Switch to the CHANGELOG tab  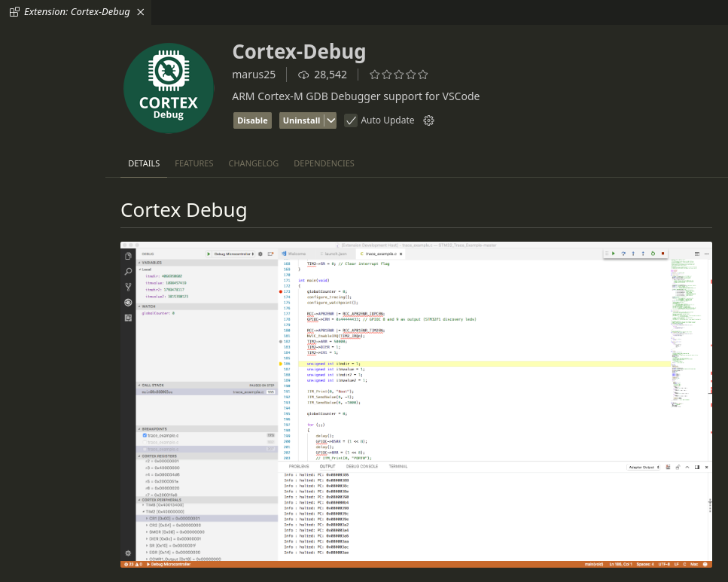click(254, 163)
